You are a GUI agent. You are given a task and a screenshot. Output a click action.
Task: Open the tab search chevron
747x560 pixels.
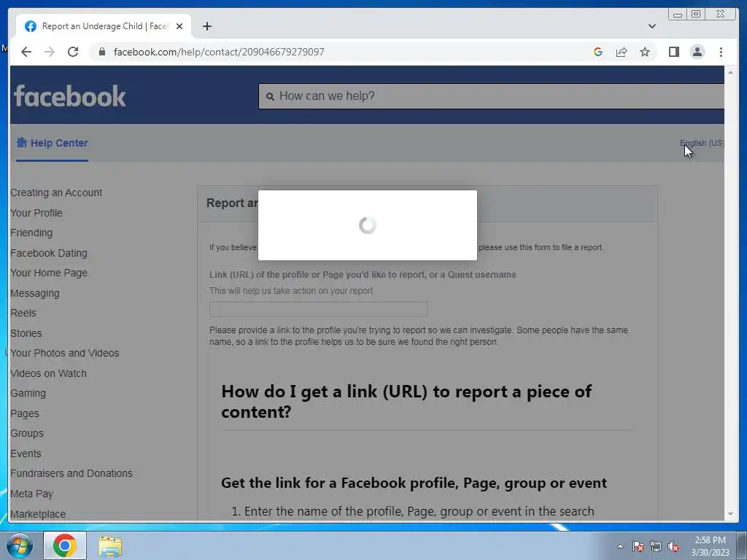click(x=652, y=26)
